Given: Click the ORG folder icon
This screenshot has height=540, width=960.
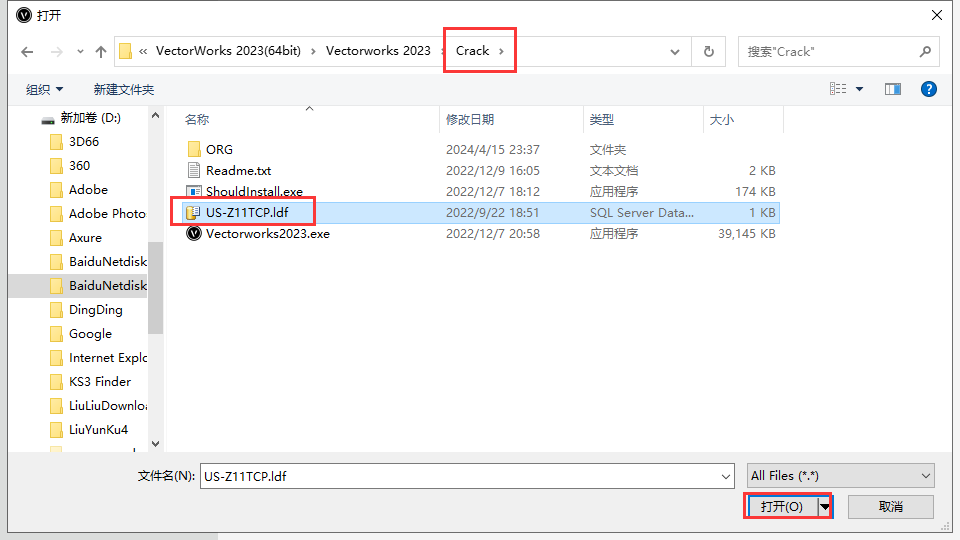Looking at the screenshot, I should pyautogui.click(x=194, y=149).
